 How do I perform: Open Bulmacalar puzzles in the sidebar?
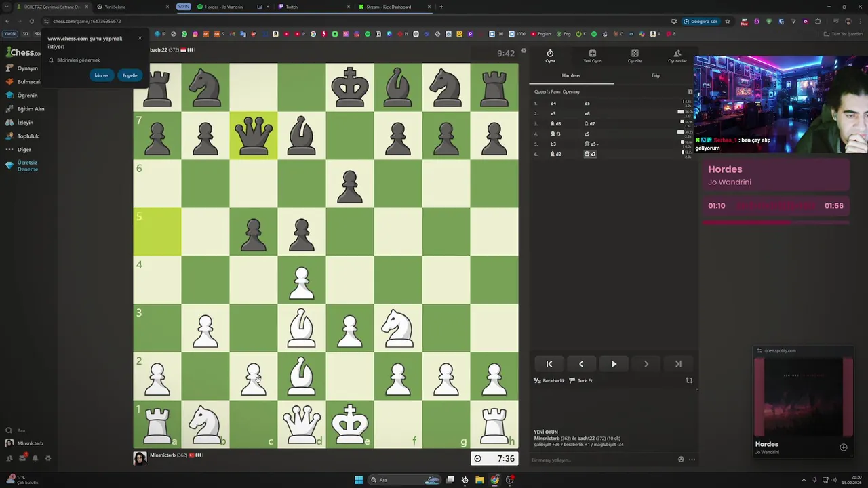coord(23,82)
